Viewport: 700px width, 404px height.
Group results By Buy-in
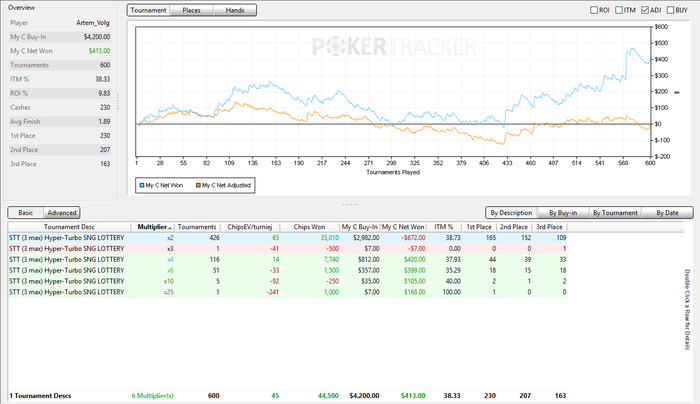click(564, 212)
